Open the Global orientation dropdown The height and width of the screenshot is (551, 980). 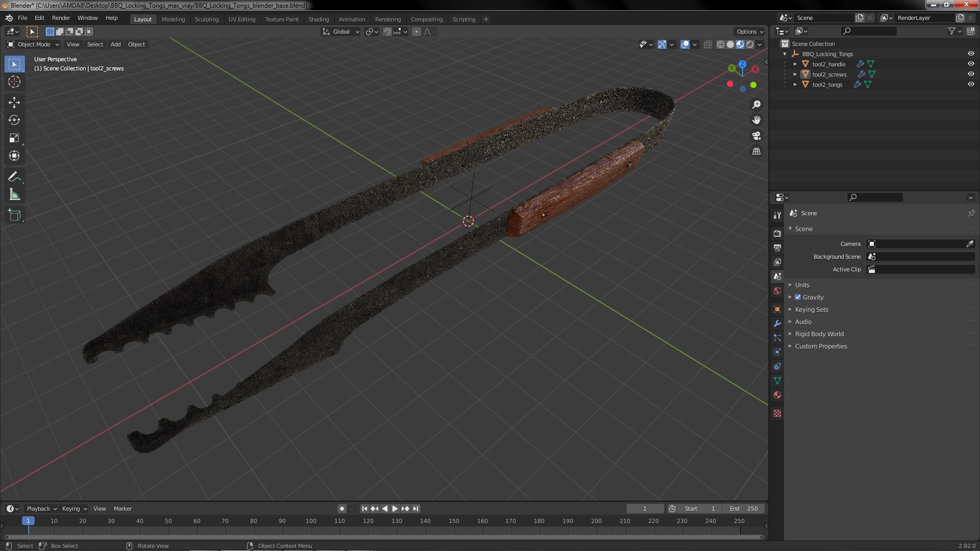pyautogui.click(x=341, y=32)
